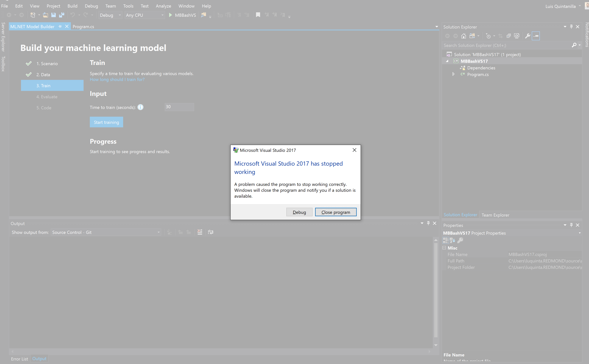Toggle Word Wrap in Output toolbar
The image size is (589, 364).
tap(210, 232)
